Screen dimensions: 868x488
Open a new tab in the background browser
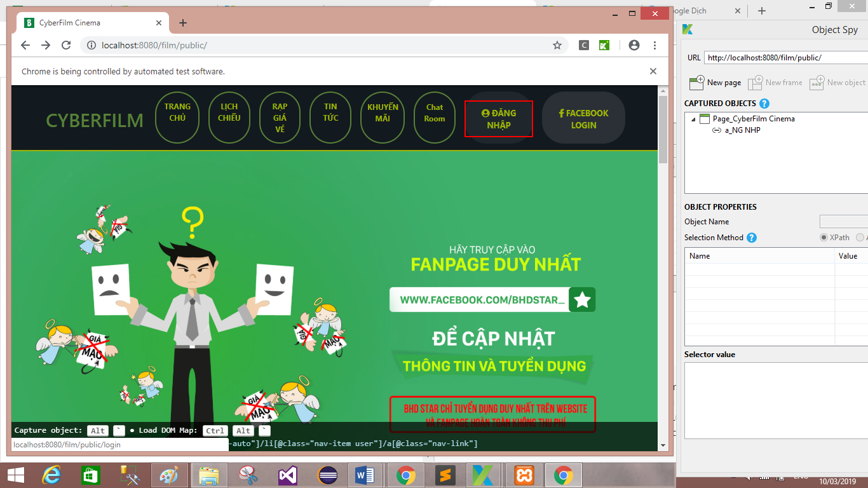pos(762,11)
